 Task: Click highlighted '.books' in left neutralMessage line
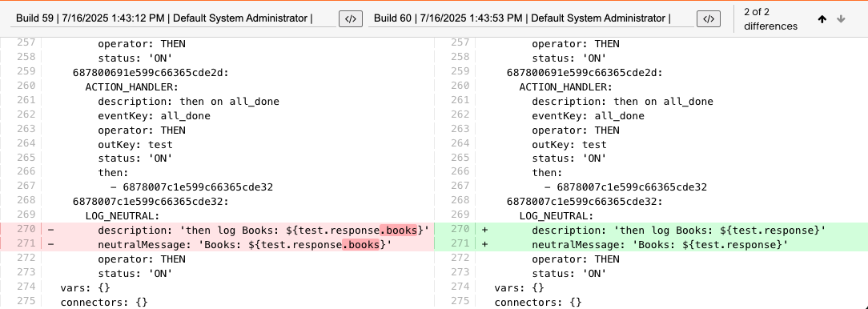point(361,244)
